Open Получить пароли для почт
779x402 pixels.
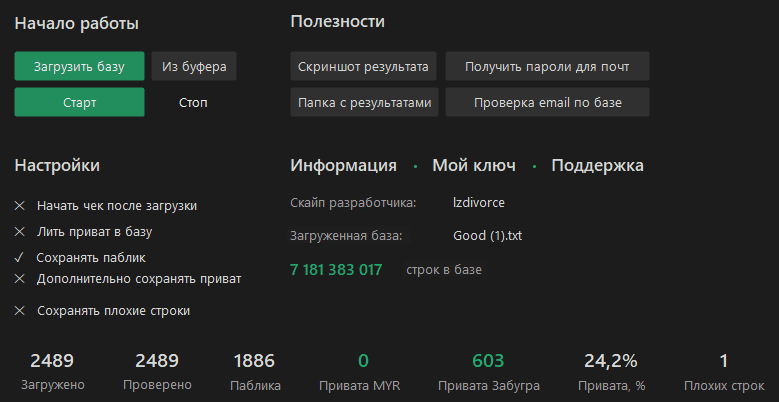point(547,66)
